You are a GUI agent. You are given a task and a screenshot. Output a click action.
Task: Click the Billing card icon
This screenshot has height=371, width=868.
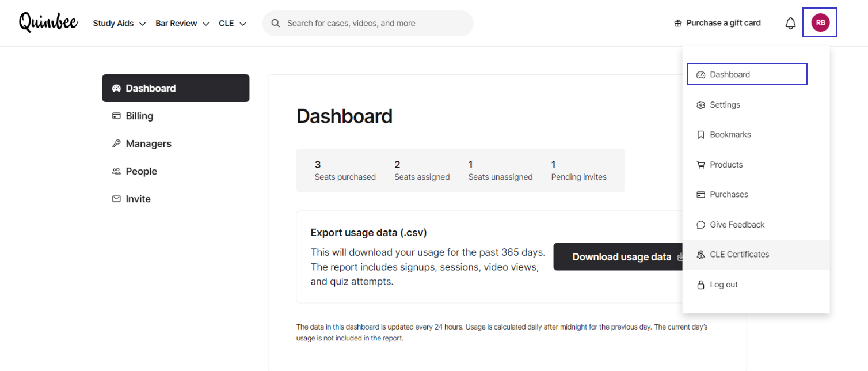click(x=116, y=116)
